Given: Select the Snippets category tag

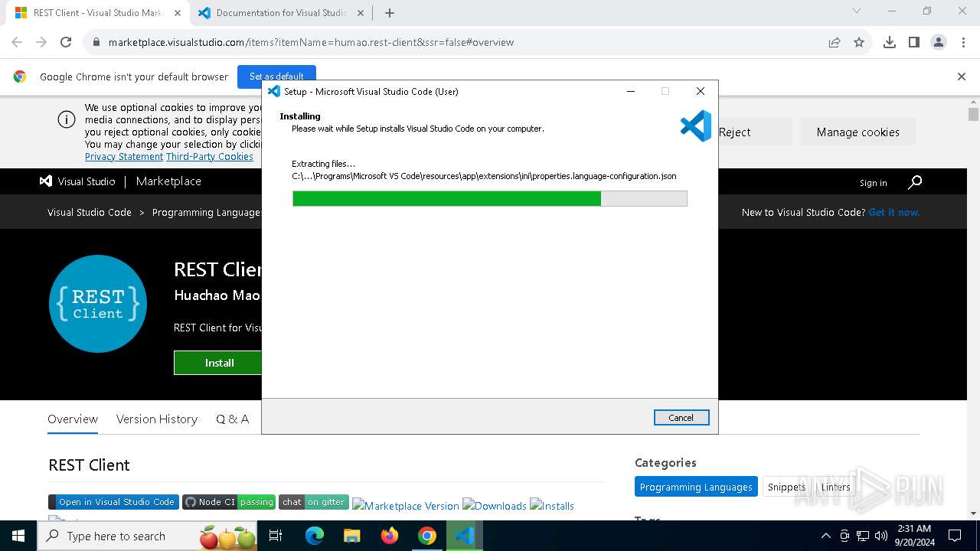Looking at the screenshot, I should pyautogui.click(x=786, y=487).
